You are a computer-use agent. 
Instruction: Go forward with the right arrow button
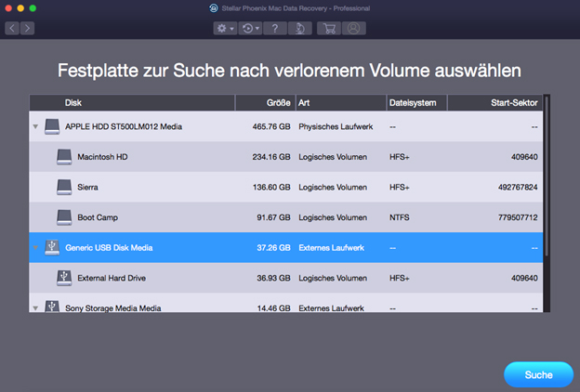point(27,28)
